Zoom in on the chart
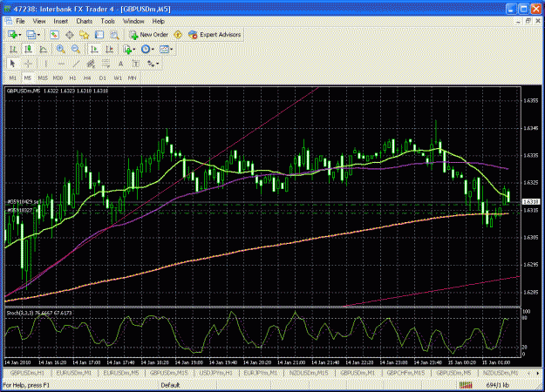Viewport: 545px width, 392px height. (60, 50)
